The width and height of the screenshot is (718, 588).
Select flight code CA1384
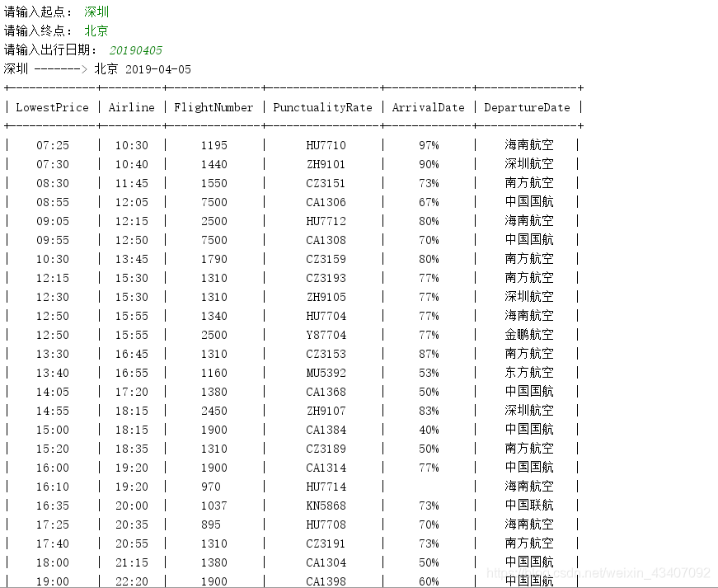tap(326, 430)
